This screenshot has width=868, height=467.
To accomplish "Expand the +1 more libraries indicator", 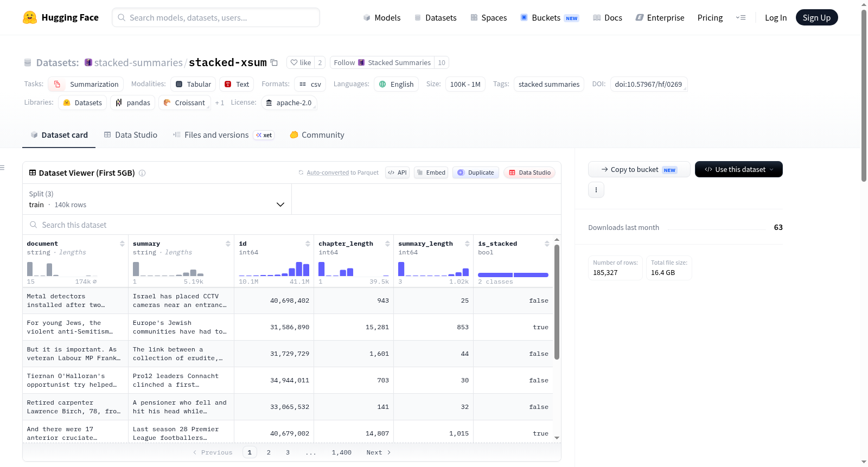I will [x=220, y=103].
